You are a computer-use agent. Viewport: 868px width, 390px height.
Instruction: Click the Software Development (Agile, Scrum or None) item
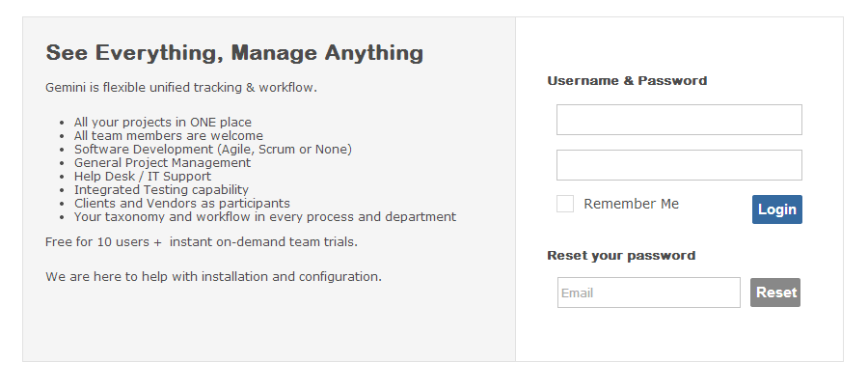click(x=212, y=149)
